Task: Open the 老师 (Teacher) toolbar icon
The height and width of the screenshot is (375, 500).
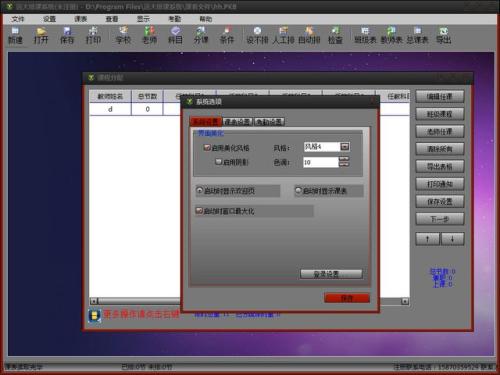Action: click(149, 36)
